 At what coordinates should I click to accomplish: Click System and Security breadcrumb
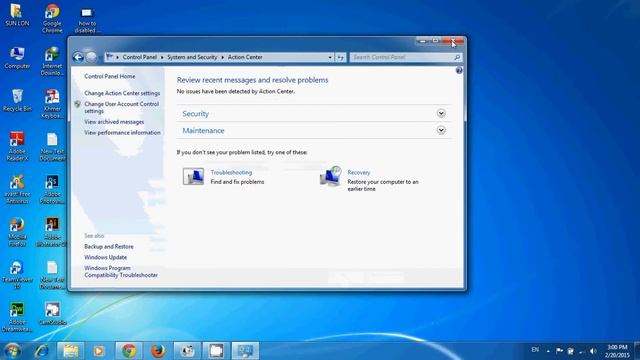192,57
